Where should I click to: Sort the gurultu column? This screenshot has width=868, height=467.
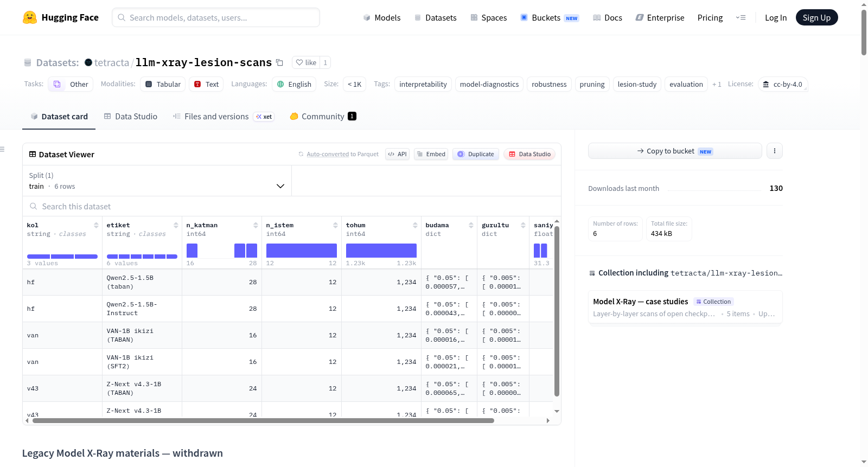(x=523, y=225)
